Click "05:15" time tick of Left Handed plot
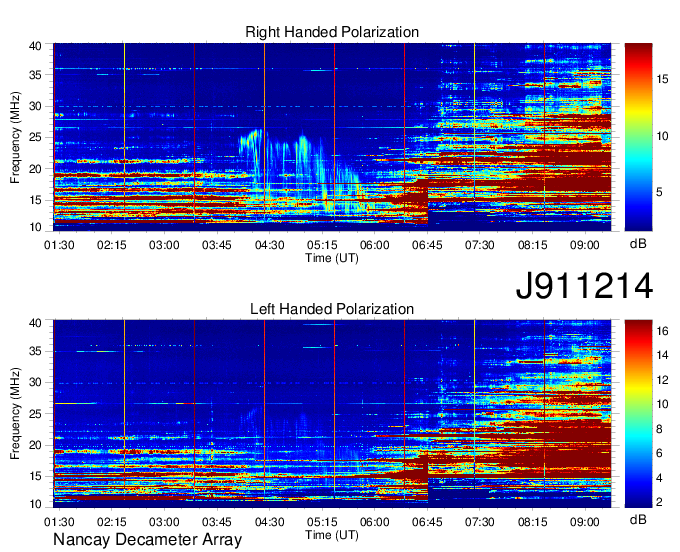The height and width of the screenshot is (552, 680). [322, 522]
